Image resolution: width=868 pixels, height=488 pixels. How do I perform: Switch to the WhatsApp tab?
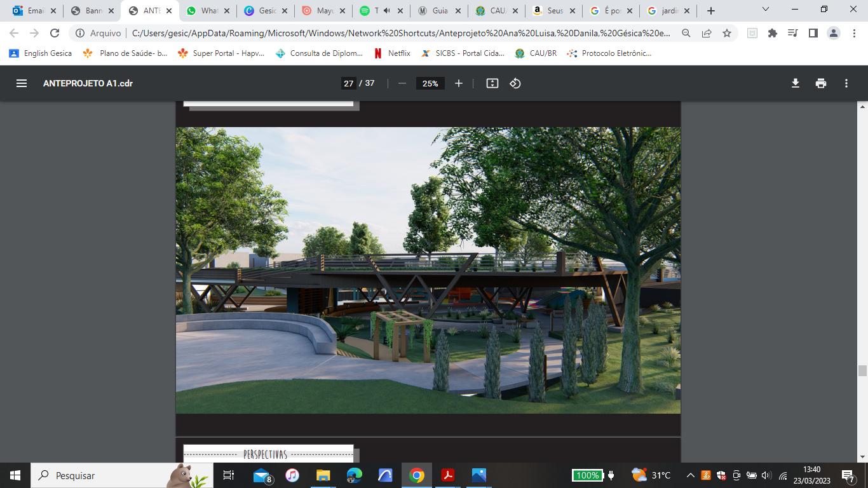[208, 11]
